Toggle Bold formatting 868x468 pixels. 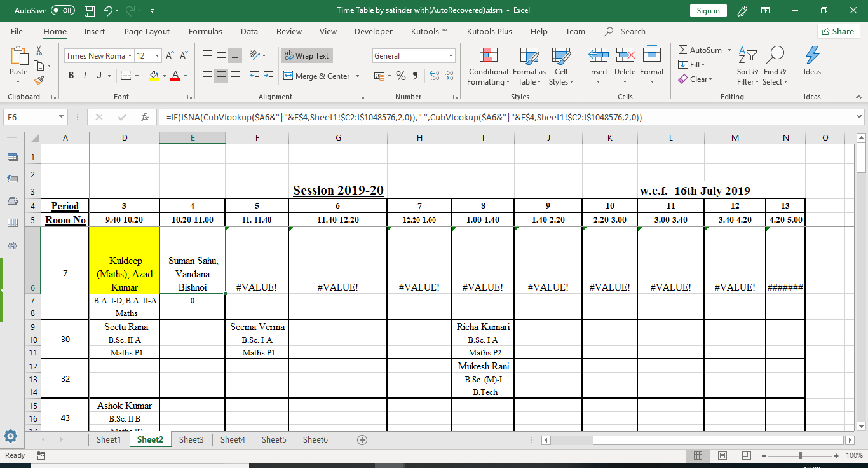pos(71,75)
